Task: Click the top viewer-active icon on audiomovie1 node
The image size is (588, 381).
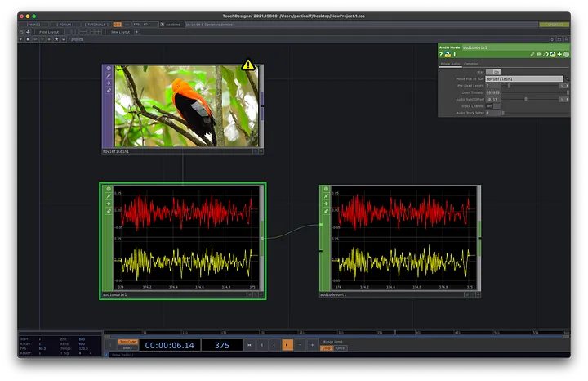Action: point(109,190)
